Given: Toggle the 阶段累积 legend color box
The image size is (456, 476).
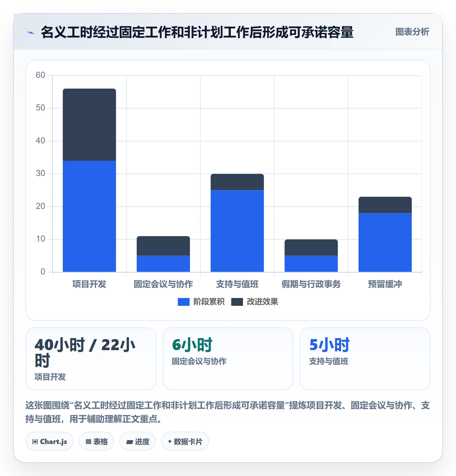Looking at the screenshot, I should (x=183, y=302).
